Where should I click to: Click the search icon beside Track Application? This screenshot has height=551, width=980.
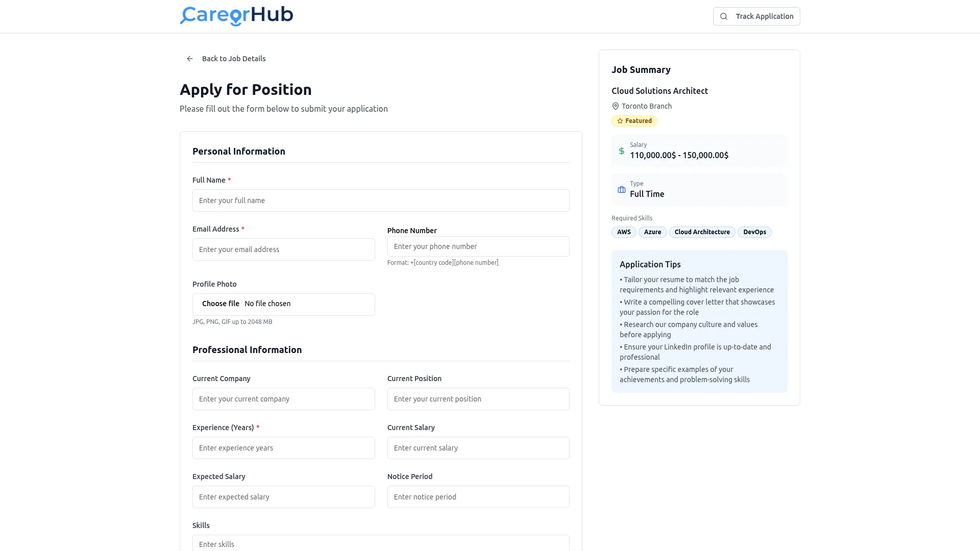coord(724,16)
